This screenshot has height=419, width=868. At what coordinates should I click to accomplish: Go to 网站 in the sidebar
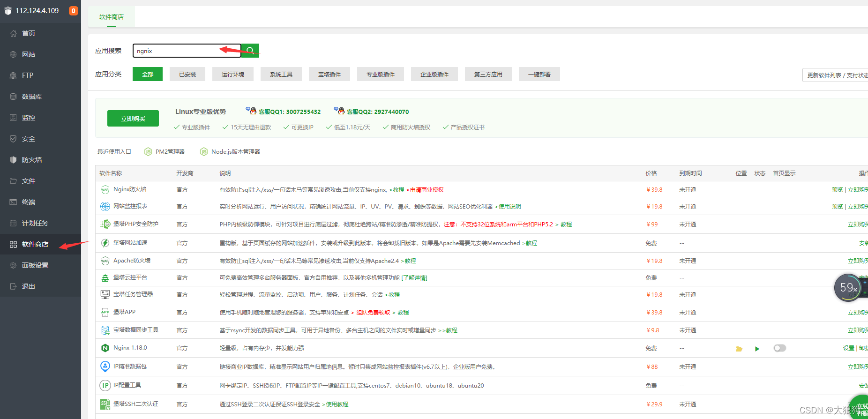pos(28,54)
